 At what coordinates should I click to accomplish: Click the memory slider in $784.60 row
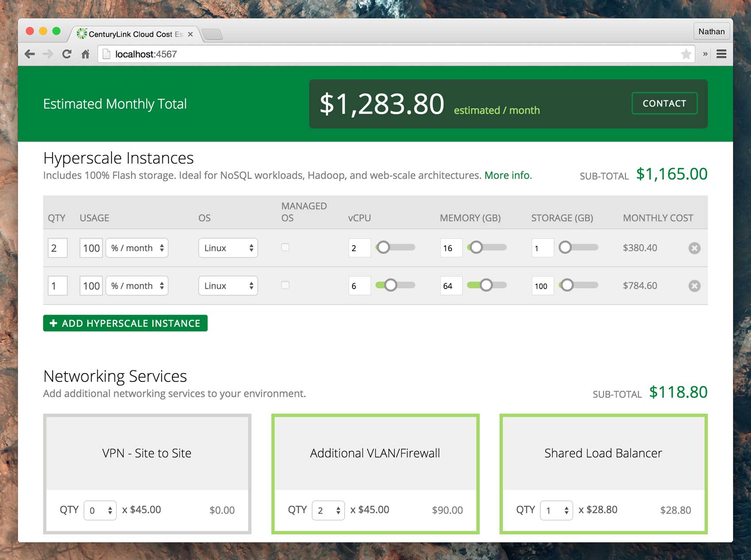[x=487, y=286]
